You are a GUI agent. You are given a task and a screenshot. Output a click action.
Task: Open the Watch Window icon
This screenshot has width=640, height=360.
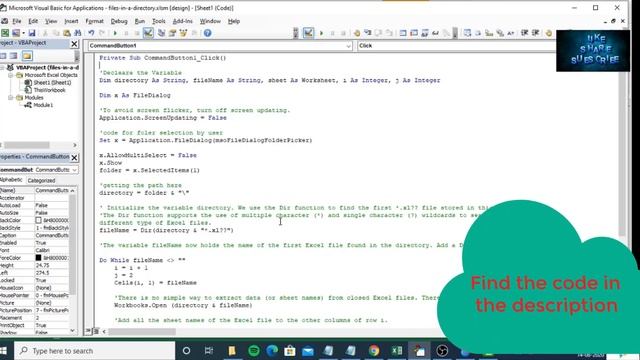424,33
